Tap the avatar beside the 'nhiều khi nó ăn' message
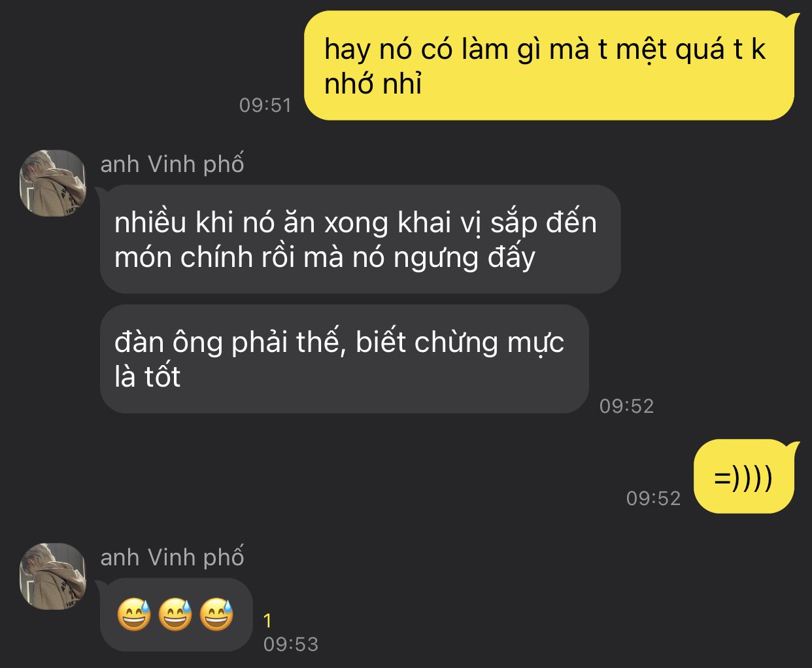812x668 pixels. coord(53,183)
